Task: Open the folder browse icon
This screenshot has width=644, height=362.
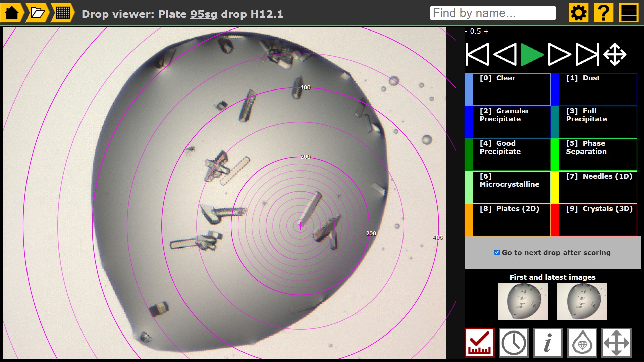Action: 37,13
